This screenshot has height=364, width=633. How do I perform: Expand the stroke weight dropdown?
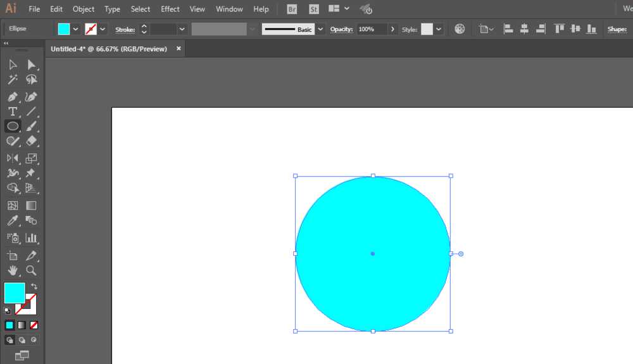pos(182,29)
